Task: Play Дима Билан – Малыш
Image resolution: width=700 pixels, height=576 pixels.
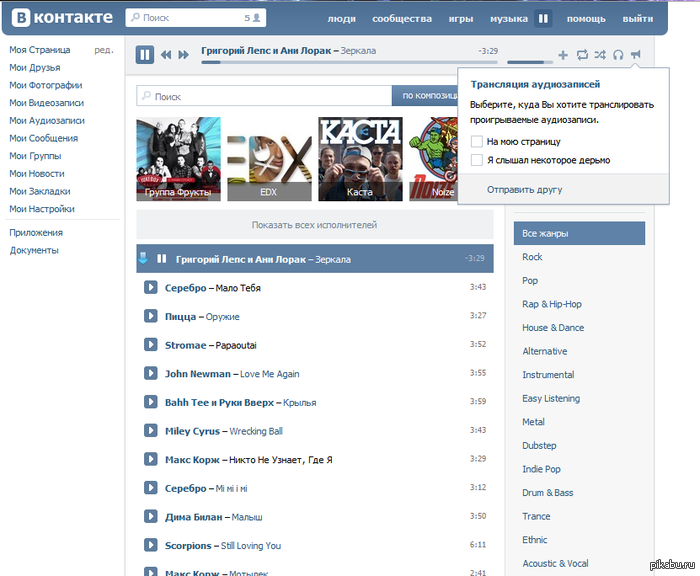Action: [x=150, y=516]
